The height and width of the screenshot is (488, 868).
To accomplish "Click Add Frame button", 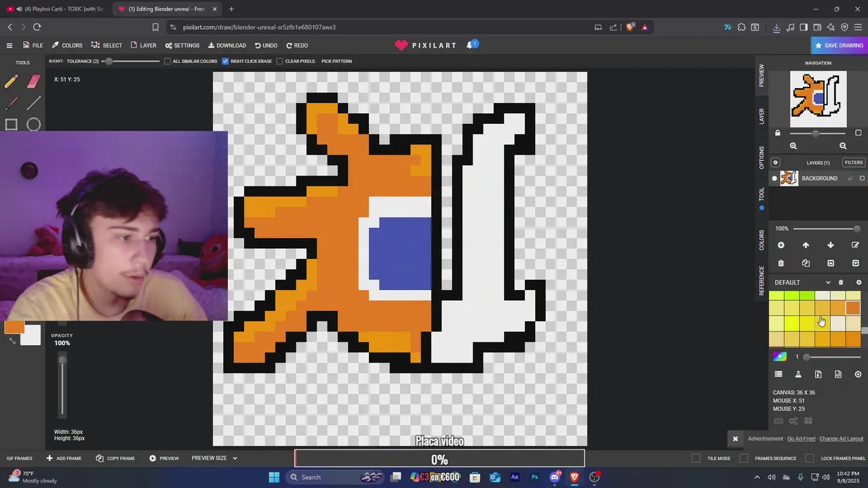I will (x=64, y=458).
